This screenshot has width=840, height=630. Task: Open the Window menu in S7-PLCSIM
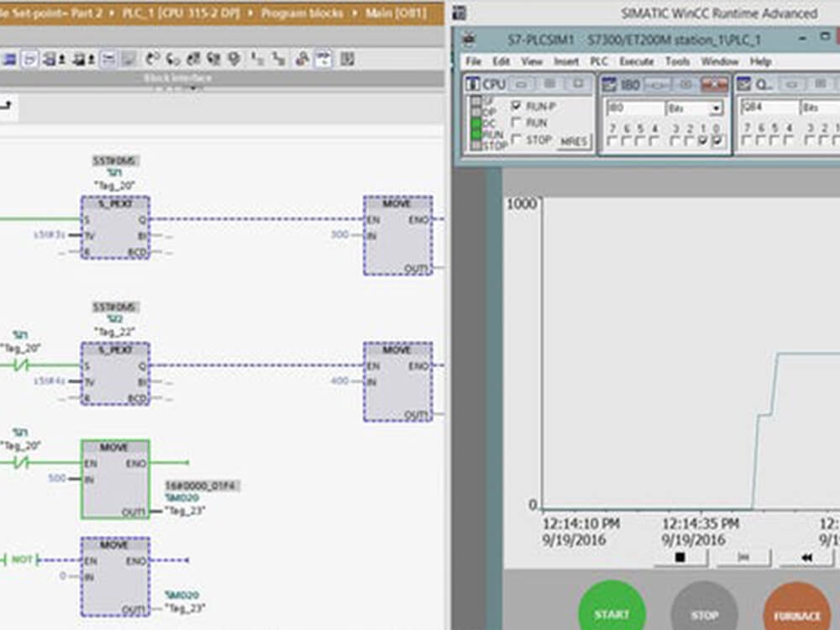point(720,61)
